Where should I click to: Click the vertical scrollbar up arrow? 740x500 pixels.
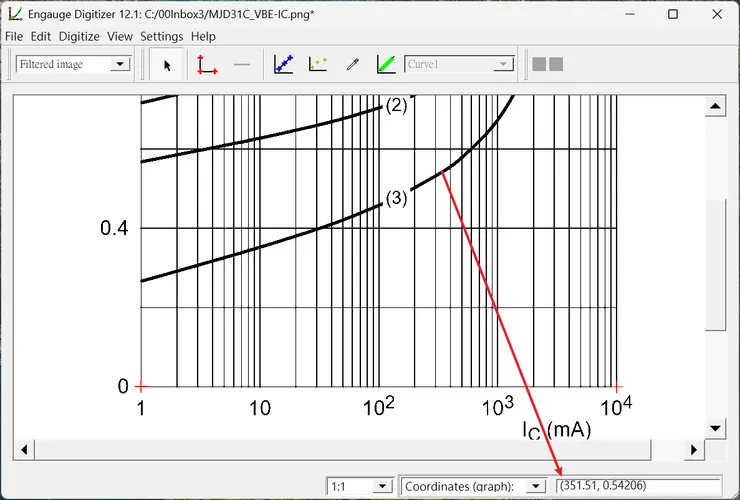[x=715, y=106]
